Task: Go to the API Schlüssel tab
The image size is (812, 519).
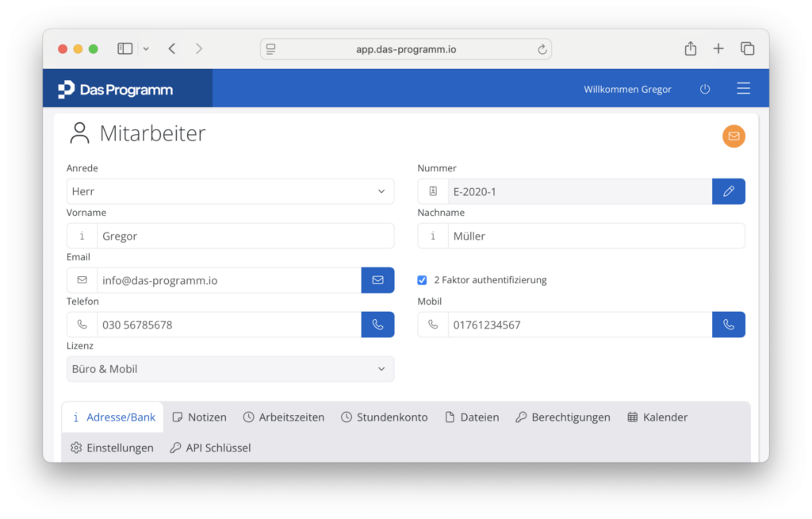Action: point(210,448)
